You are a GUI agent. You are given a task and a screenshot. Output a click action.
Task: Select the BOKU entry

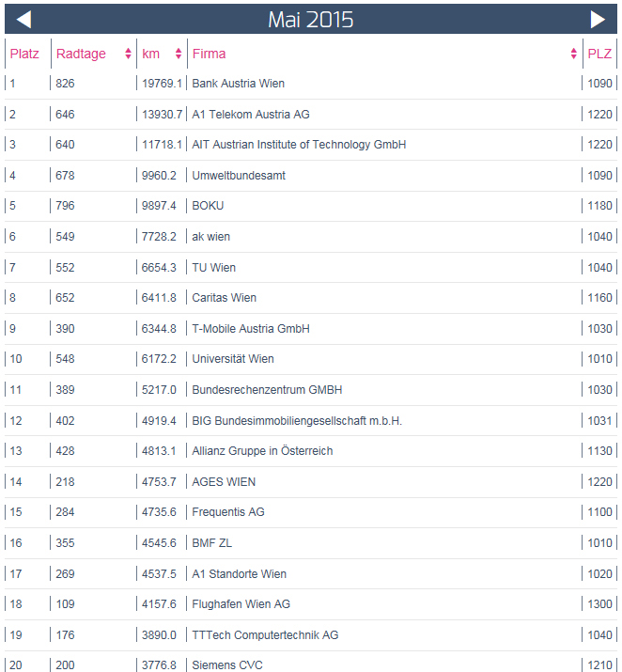point(208,206)
